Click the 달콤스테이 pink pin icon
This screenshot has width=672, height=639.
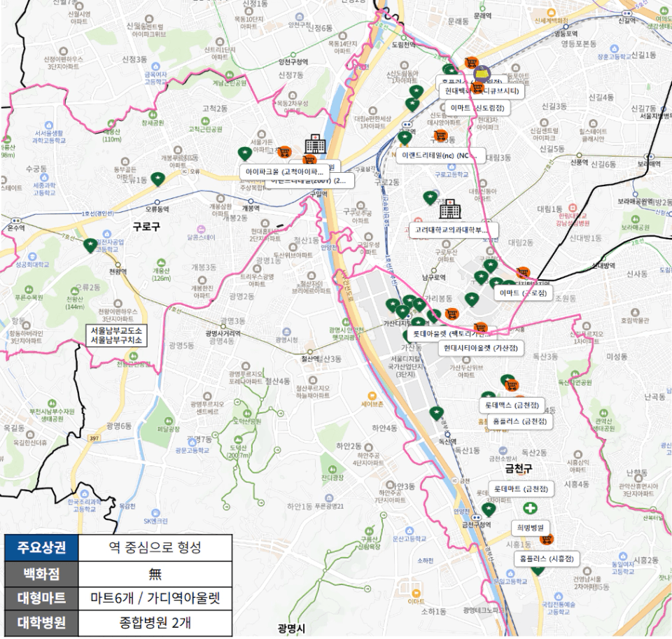click(201, 230)
